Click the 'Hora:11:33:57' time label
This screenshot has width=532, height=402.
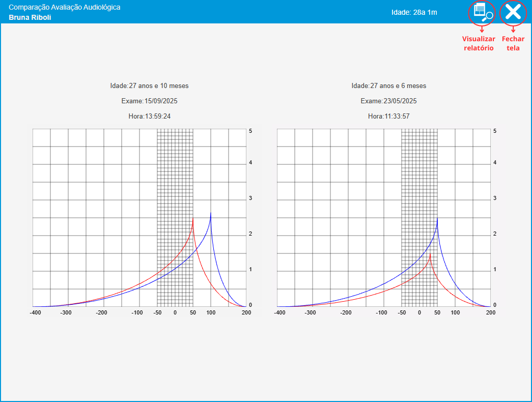pyautogui.click(x=388, y=116)
